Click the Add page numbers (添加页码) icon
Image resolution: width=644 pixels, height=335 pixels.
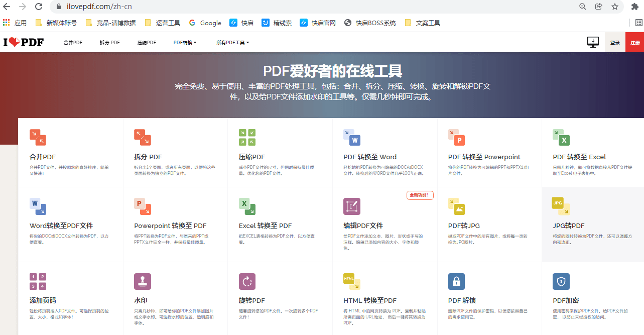[x=38, y=281]
